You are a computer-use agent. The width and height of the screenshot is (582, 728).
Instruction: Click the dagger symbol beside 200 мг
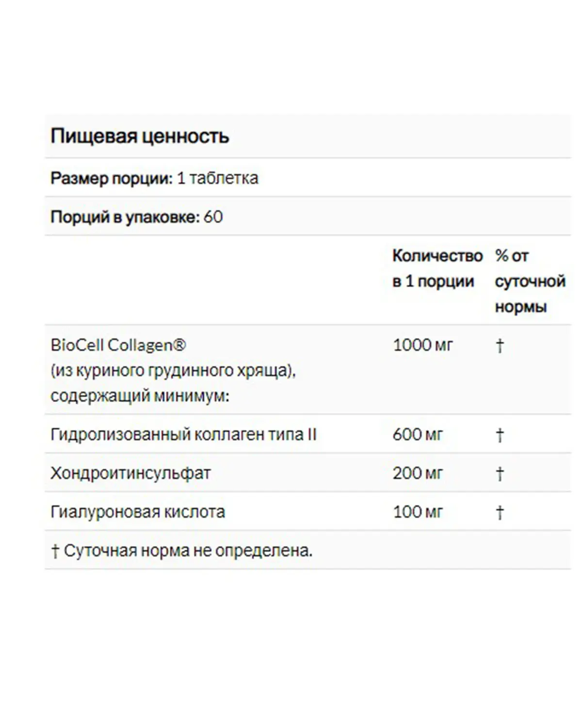click(500, 474)
